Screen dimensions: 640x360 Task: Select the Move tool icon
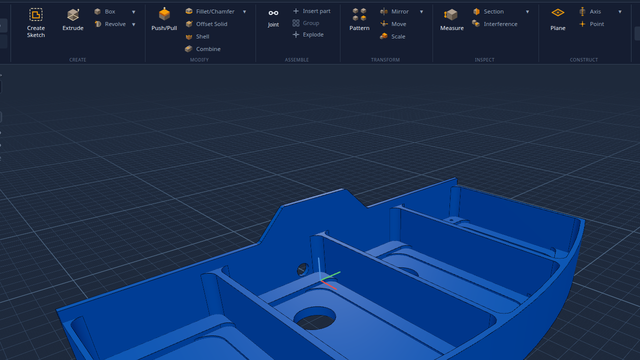tap(384, 24)
